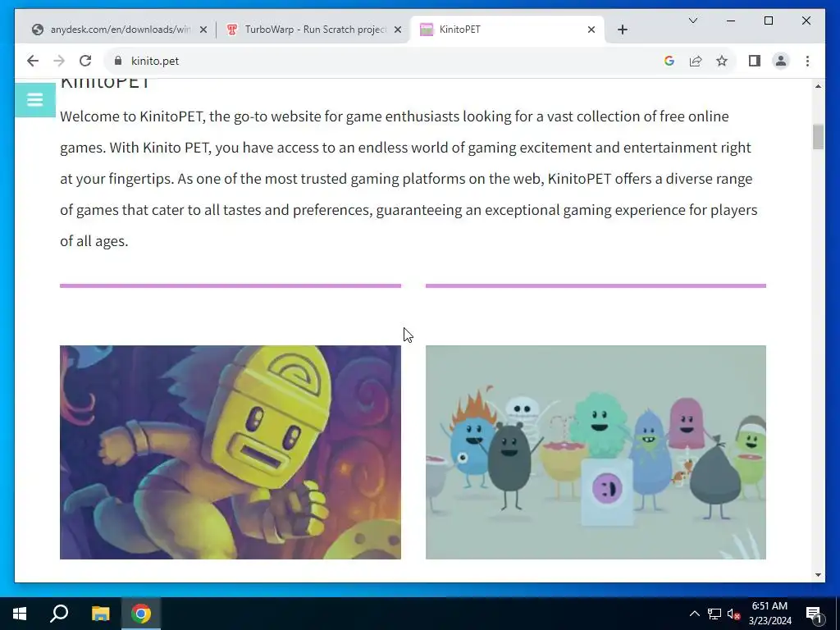The width and height of the screenshot is (840, 630).
Task: Share this page using share icon
Action: (696, 61)
